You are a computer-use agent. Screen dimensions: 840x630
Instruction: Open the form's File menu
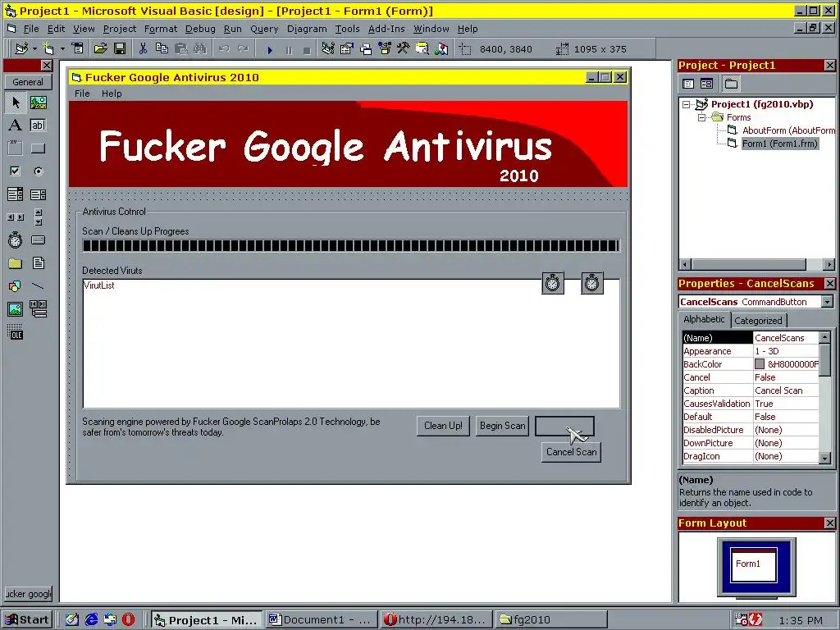click(x=82, y=94)
